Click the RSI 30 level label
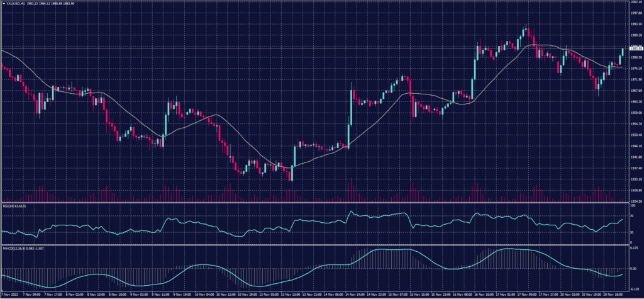 (x=632, y=232)
